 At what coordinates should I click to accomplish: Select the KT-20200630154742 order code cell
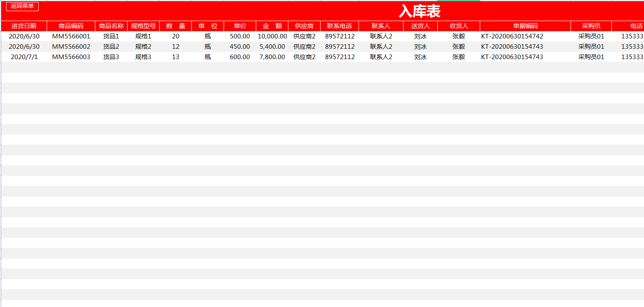pos(525,36)
